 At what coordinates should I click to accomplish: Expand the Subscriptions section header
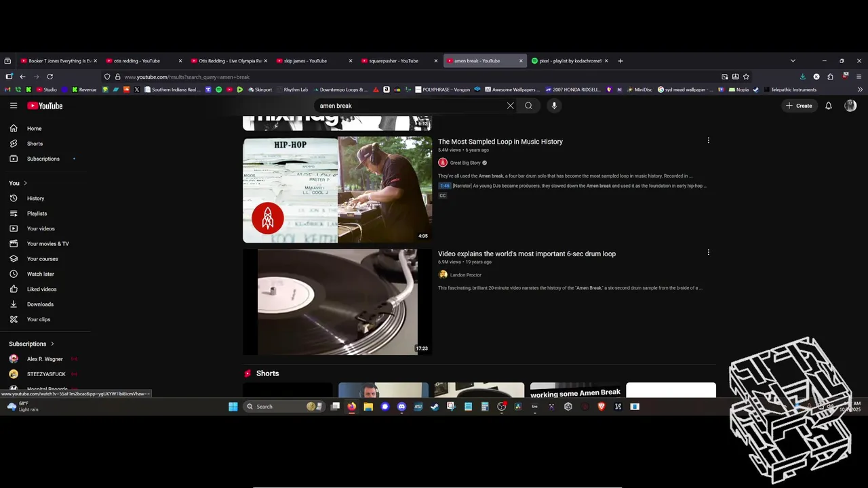point(31,344)
